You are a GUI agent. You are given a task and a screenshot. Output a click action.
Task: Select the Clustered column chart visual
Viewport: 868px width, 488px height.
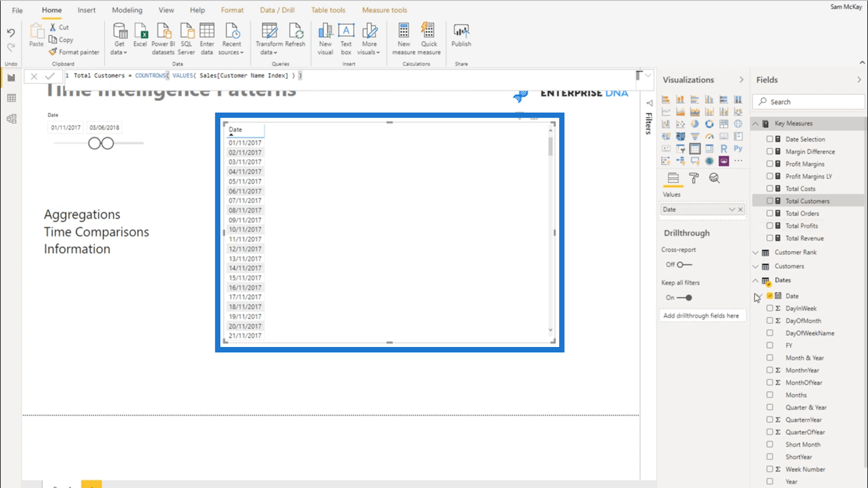(709, 99)
